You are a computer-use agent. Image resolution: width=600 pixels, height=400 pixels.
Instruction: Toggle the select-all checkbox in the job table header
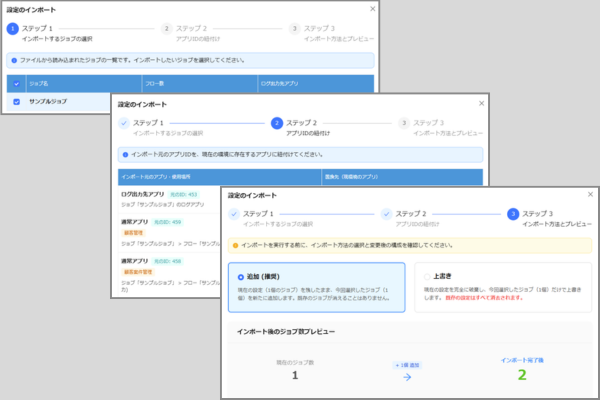(16, 84)
